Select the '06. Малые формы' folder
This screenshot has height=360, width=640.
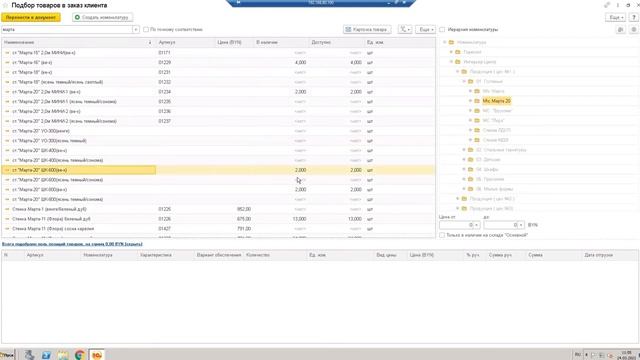point(494,189)
